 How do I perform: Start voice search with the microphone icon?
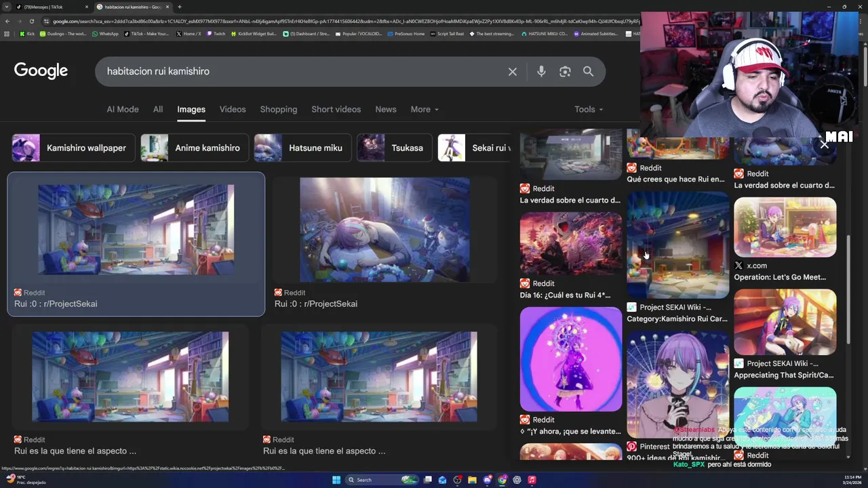[541, 71]
